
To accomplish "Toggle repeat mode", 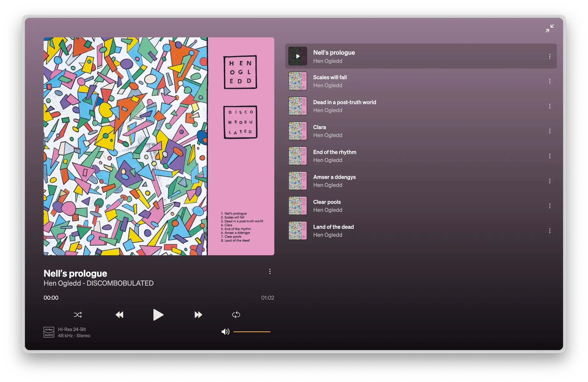I will 236,315.
